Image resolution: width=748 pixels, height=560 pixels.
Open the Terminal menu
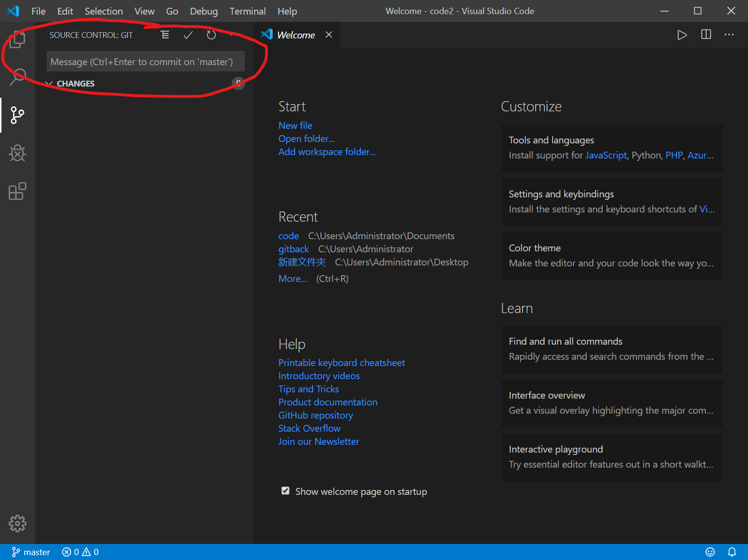[x=247, y=11]
